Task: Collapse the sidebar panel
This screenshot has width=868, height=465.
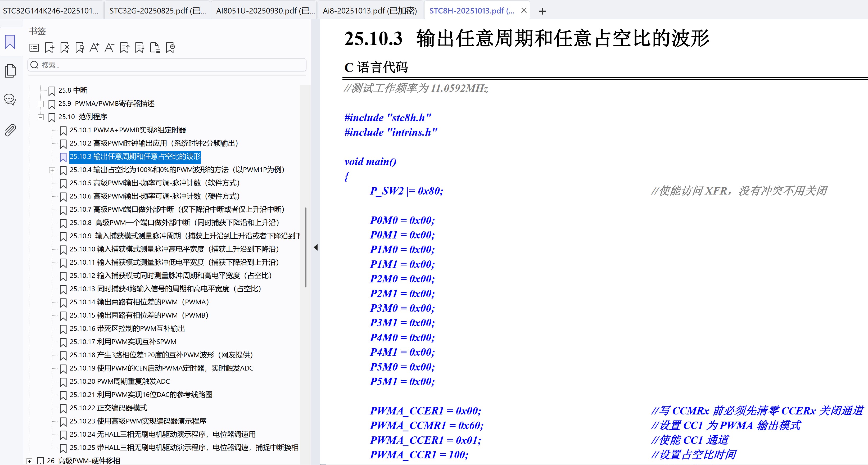Action: pyautogui.click(x=316, y=247)
